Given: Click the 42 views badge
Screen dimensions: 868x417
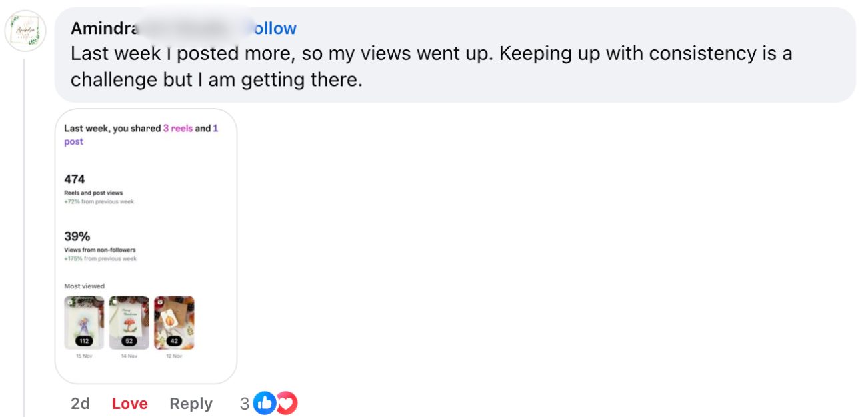Looking at the screenshot, I should pos(173,341).
